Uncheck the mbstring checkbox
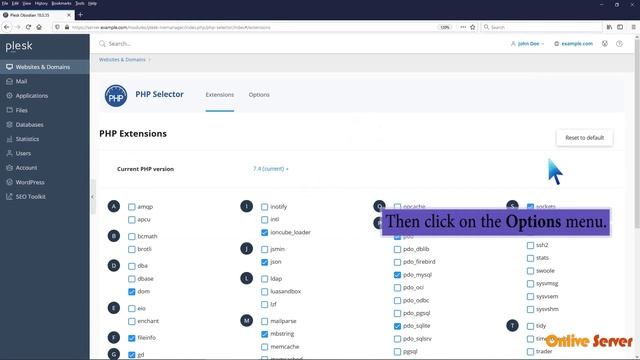This screenshot has width=640, height=360. pos(264,334)
